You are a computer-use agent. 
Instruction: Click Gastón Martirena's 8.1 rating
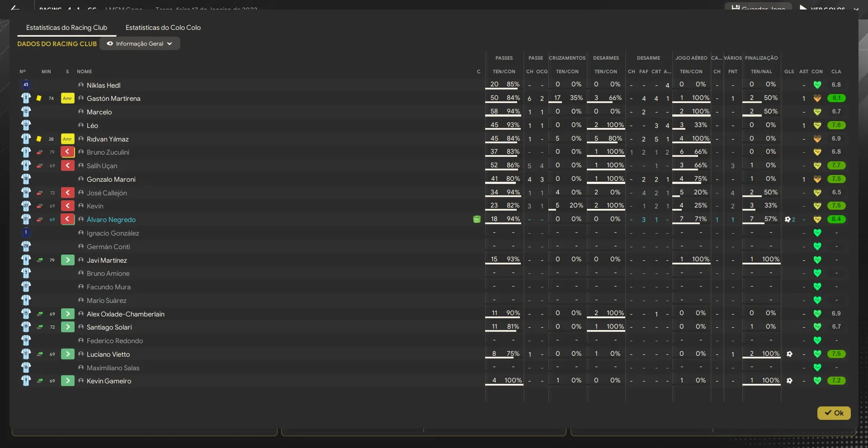[x=836, y=98]
